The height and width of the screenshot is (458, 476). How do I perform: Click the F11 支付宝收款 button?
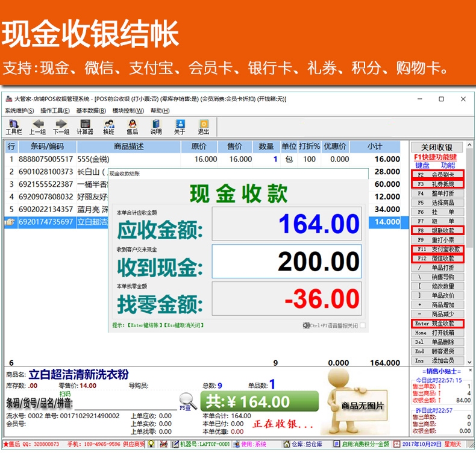pyautogui.click(x=437, y=249)
